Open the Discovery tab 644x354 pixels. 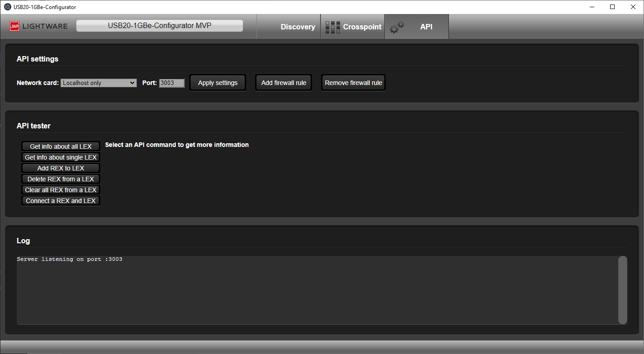click(x=298, y=27)
